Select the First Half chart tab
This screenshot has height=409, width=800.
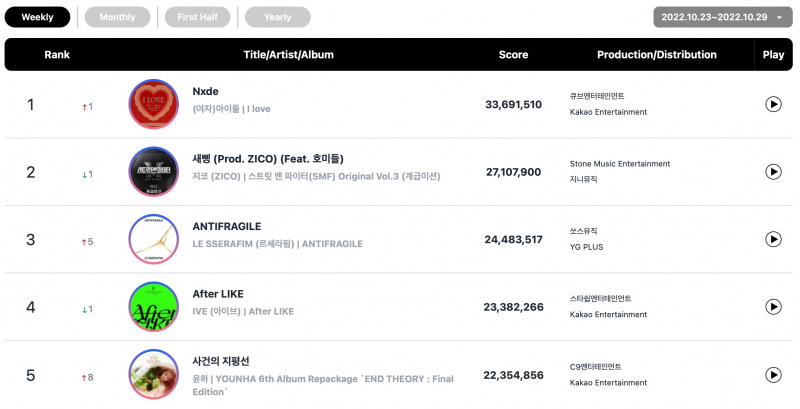pos(197,17)
